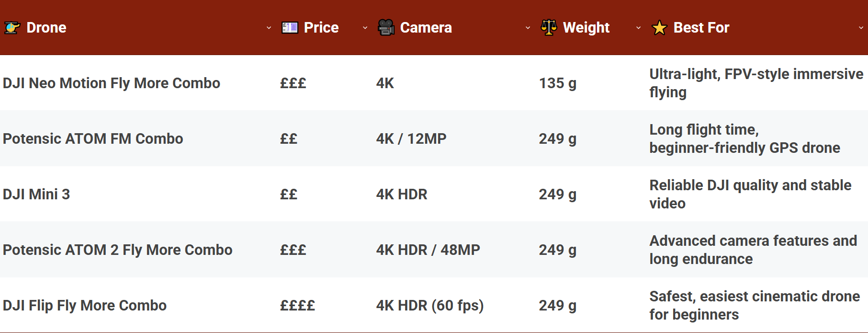Image resolution: width=868 pixels, height=333 pixels.
Task: Click the 135 g weight value
Action: click(557, 83)
